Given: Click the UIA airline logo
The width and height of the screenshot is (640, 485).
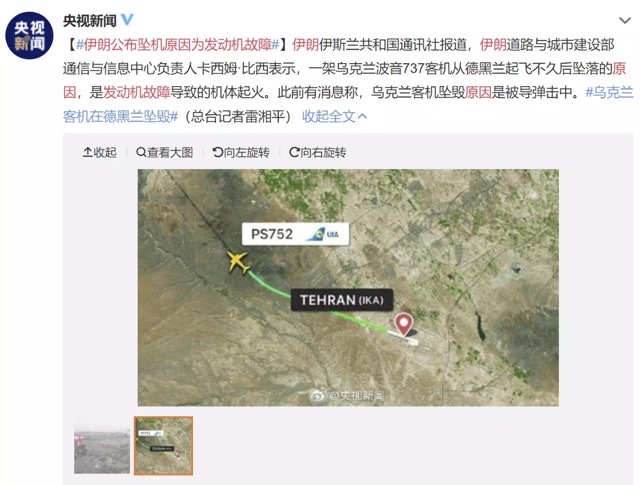Looking at the screenshot, I should [324, 234].
